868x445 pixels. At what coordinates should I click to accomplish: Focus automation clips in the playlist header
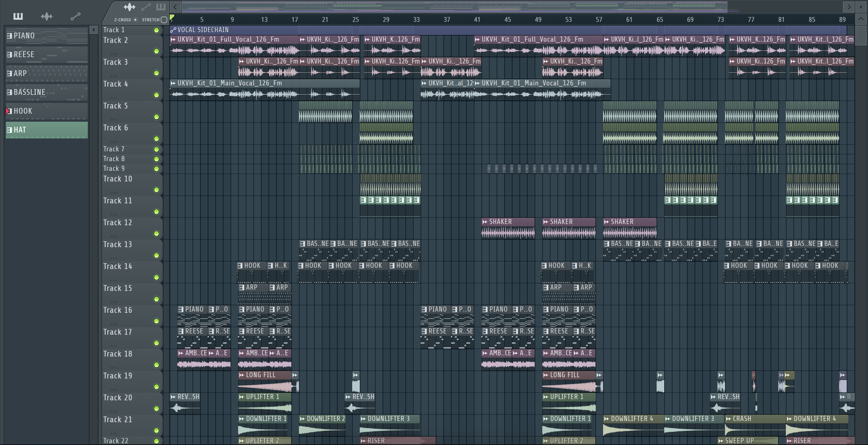(146, 7)
